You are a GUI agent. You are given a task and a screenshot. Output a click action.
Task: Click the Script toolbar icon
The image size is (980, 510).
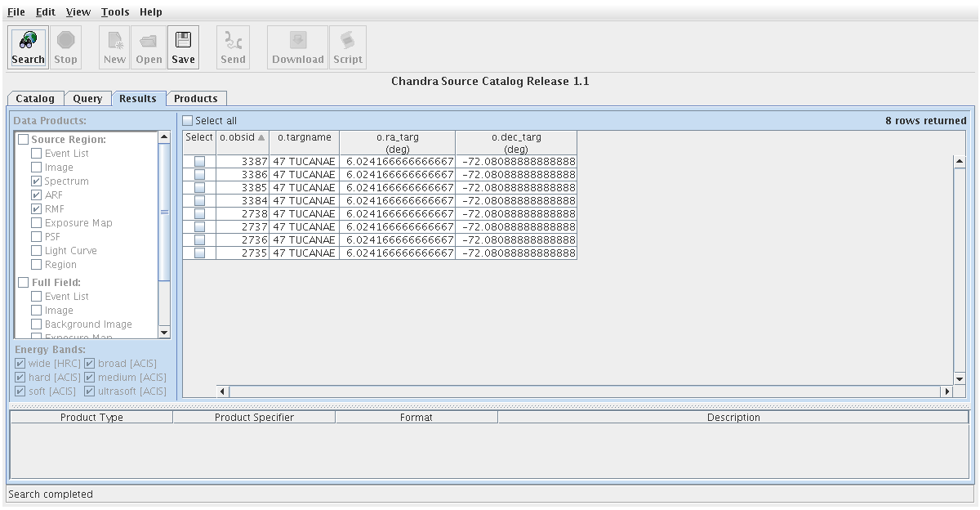pos(348,40)
